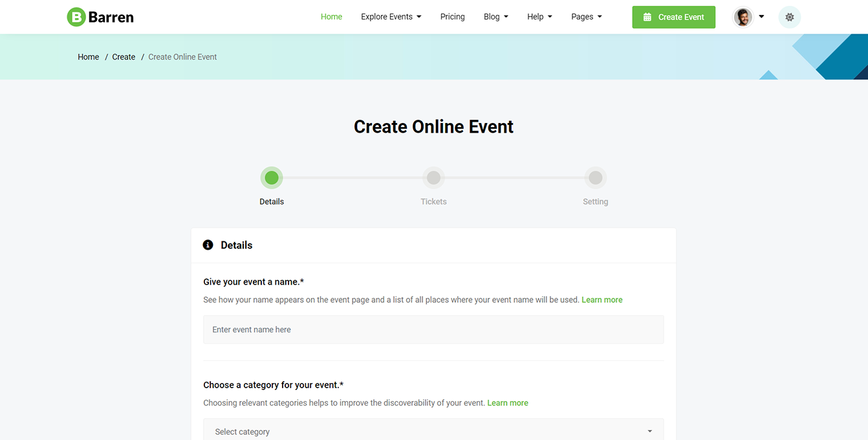The image size is (868, 440).
Task: Select the Setting step circle
Action: click(595, 178)
